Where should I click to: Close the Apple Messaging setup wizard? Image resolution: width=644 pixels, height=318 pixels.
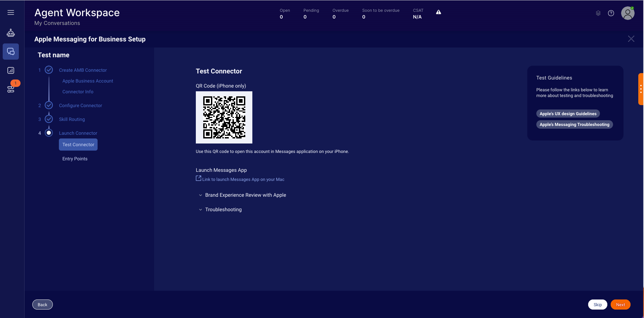coord(631,39)
